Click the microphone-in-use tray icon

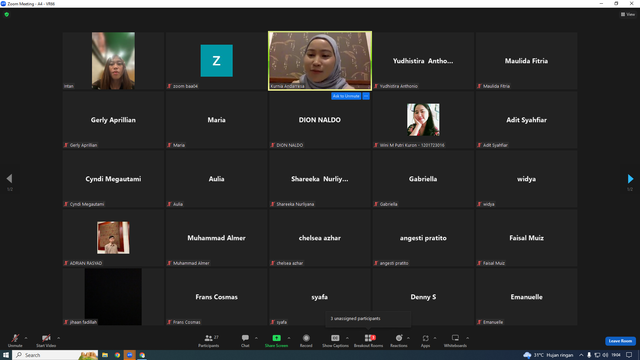(589, 355)
